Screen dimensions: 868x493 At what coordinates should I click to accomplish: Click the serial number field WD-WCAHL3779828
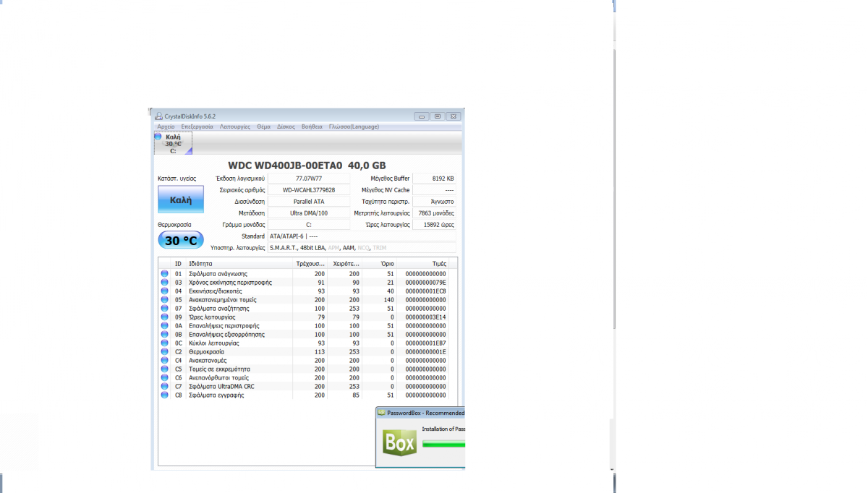tap(309, 190)
